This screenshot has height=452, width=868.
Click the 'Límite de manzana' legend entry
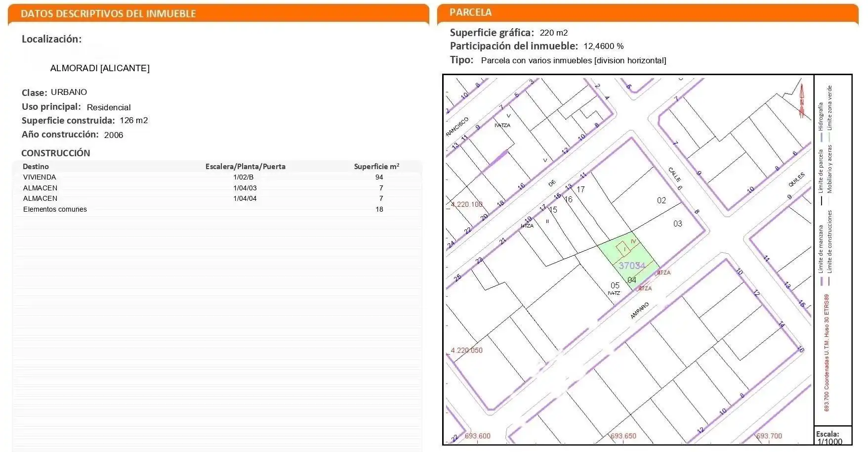pos(821,255)
